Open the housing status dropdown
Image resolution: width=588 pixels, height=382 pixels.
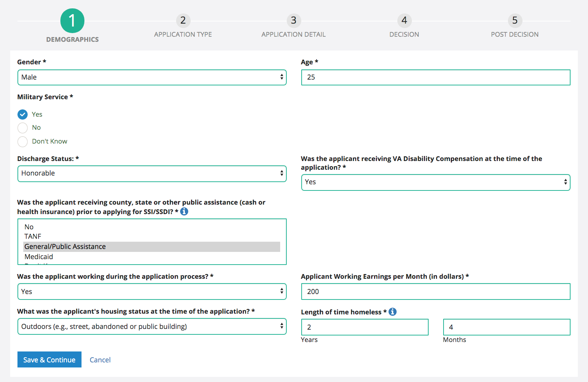pos(152,326)
